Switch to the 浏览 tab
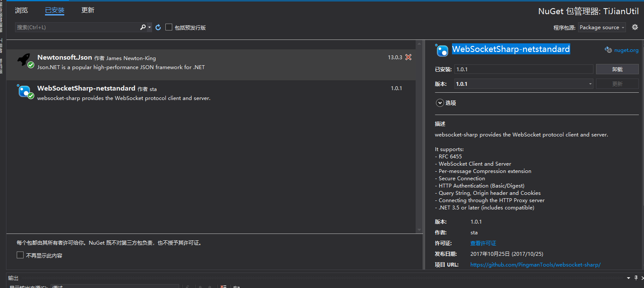 pos(21,10)
